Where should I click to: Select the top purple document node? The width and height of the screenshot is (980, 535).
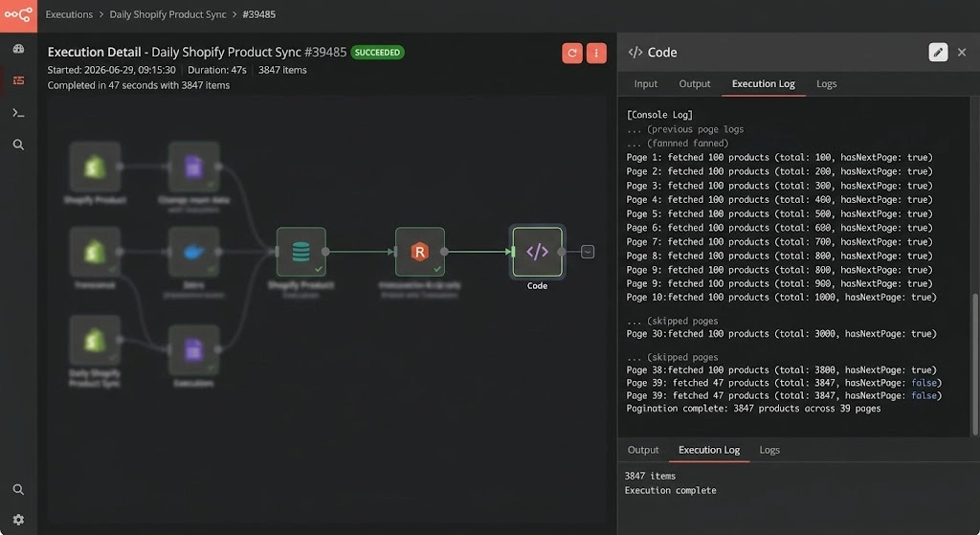(193, 167)
